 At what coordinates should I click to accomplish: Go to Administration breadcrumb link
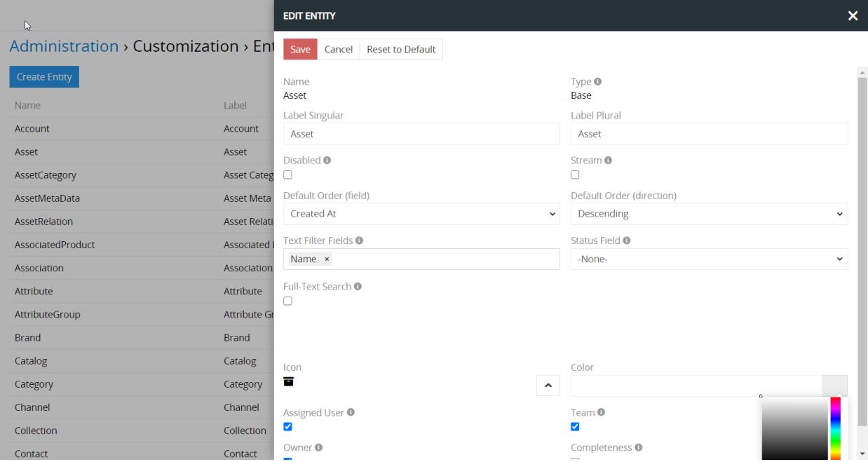[64, 46]
